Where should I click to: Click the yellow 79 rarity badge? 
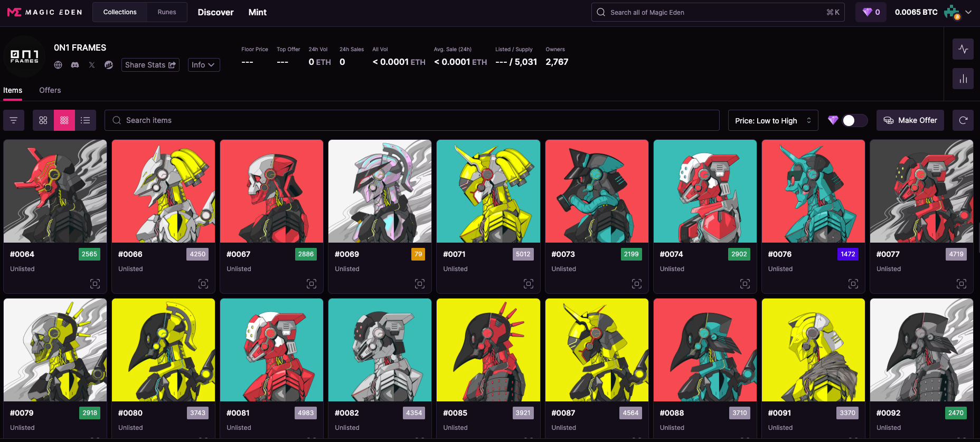(418, 254)
